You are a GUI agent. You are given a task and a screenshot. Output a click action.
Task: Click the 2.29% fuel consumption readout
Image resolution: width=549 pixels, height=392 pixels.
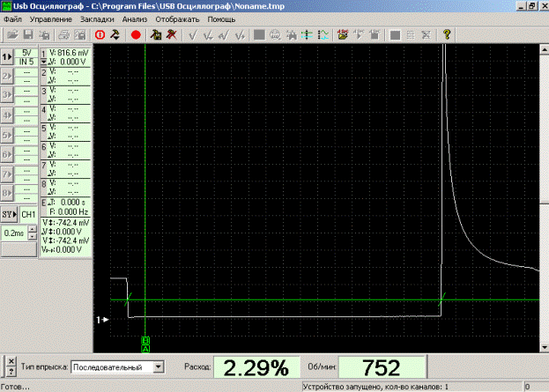[x=256, y=367]
